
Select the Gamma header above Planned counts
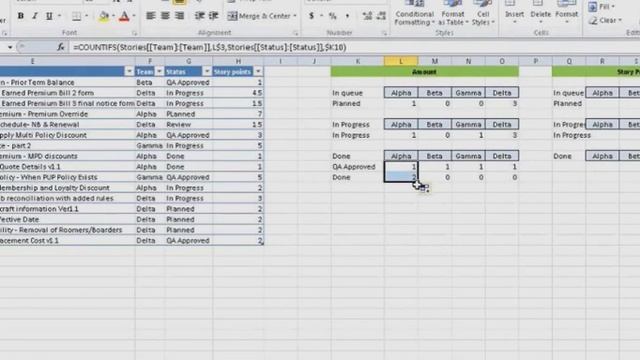coord(468,93)
